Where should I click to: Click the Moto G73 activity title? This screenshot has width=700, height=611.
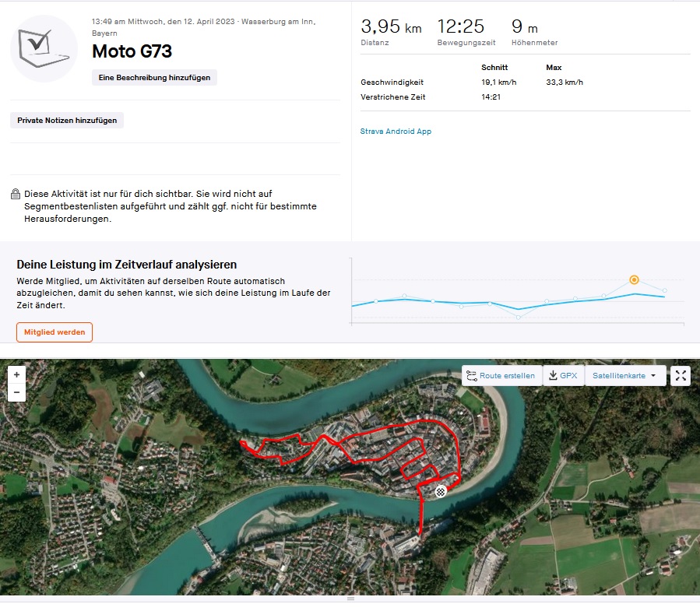click(132, 52)
